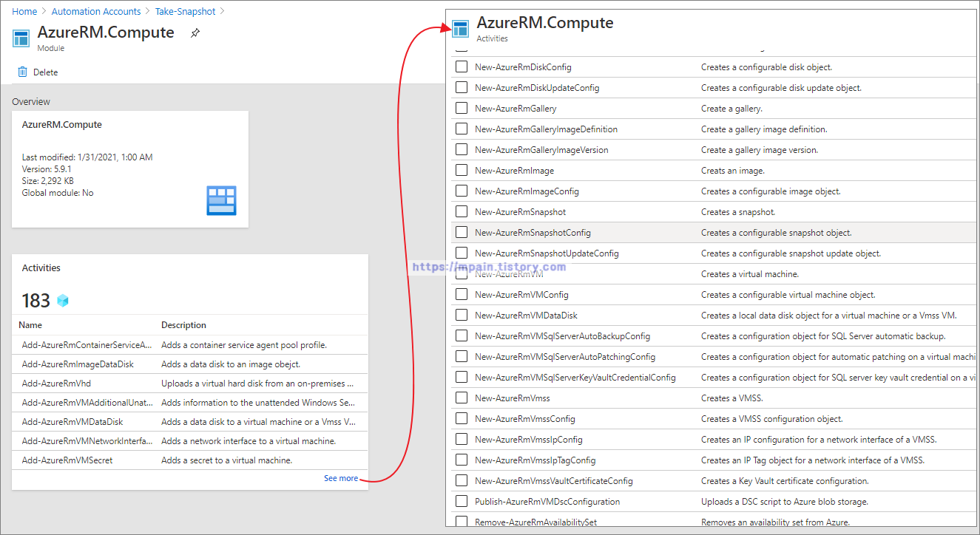Enable the New-AzureRmSnapshotConfig checkbox

pyautogui.click(x=462, y=232)
